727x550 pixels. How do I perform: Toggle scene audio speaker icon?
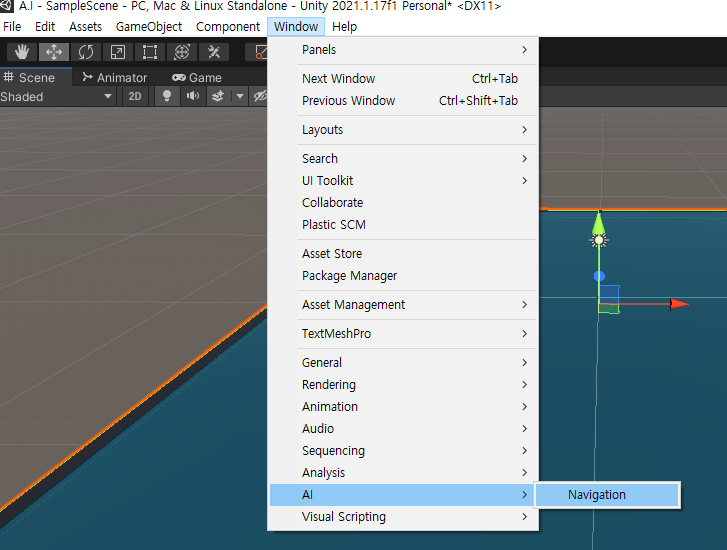pyautogui.click(x=192, y=96)
